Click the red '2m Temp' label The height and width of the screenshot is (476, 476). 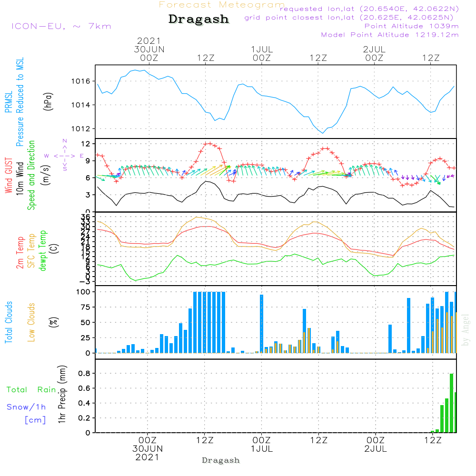[x=20, y=253]
